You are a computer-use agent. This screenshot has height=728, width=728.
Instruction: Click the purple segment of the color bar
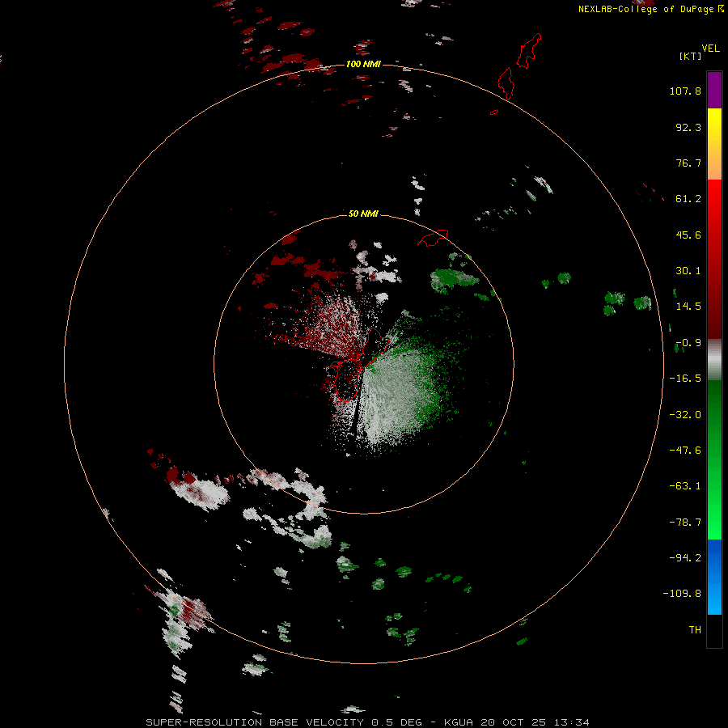click(714, 91)
